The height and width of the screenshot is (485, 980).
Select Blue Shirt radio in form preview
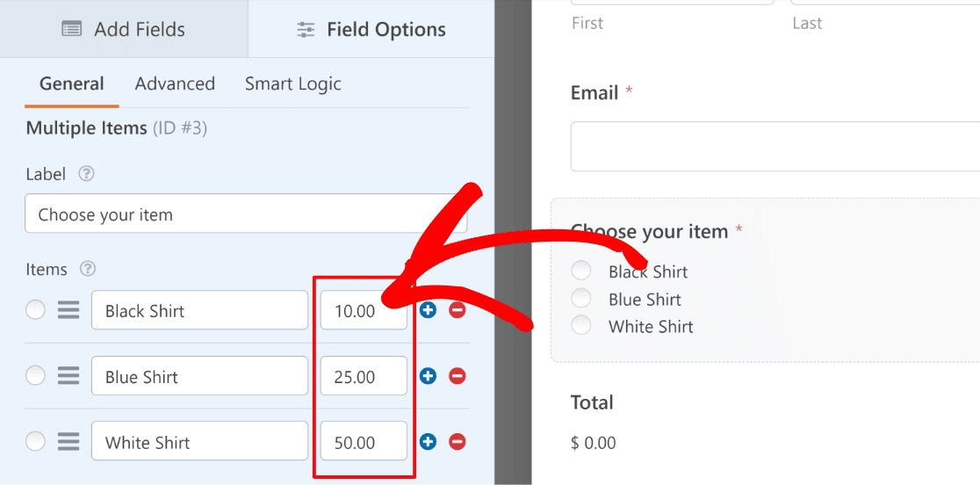point(581,299)
